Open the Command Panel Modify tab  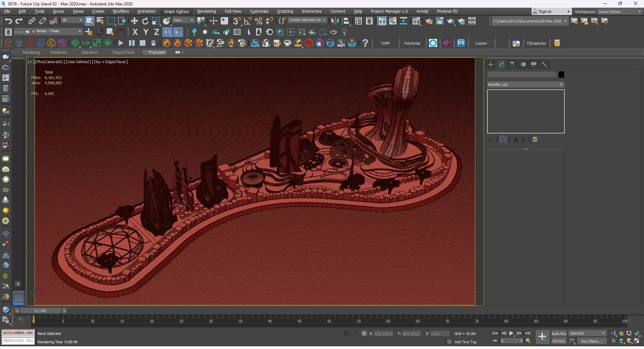[x=501, y=64]
